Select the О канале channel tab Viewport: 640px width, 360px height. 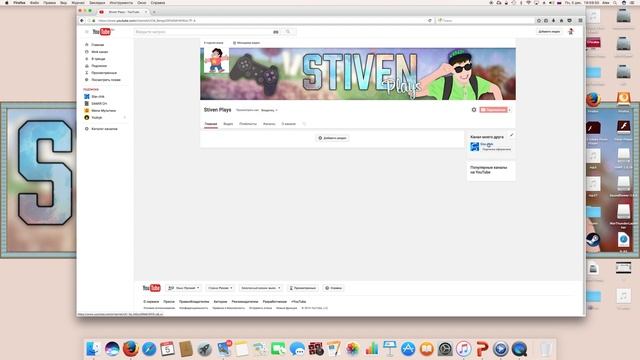(289, 124)
